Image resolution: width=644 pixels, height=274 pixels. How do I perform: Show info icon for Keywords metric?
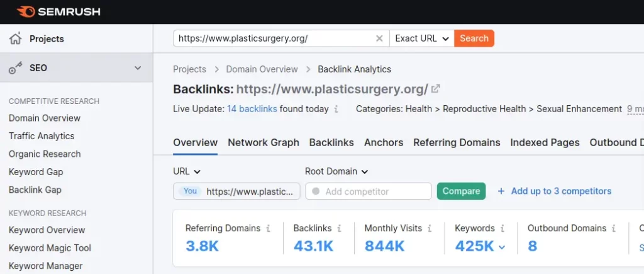(x=502, y=228)
